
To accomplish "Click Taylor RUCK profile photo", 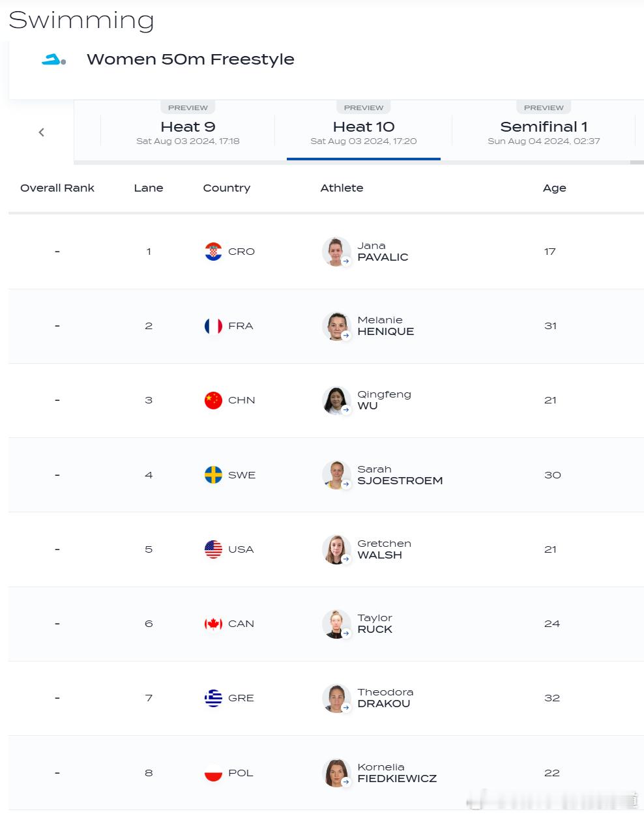I will coord(336,624).
